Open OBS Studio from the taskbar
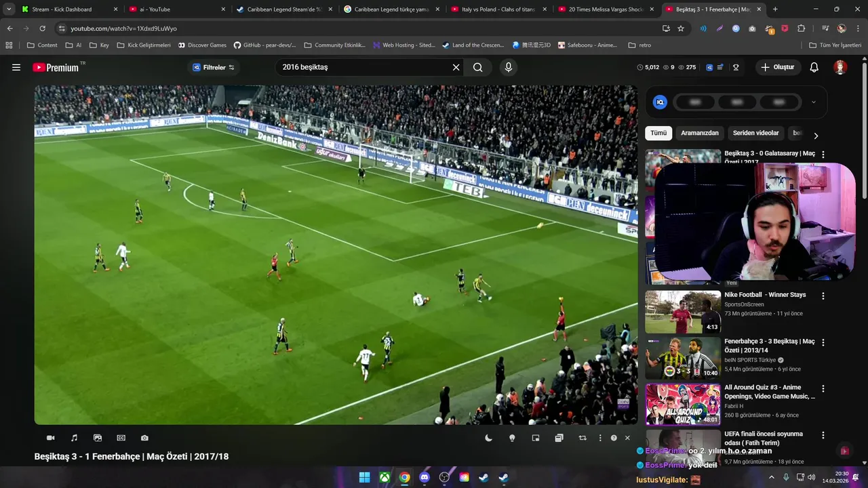Screen dimensions: 868x488 pos(444,477)
